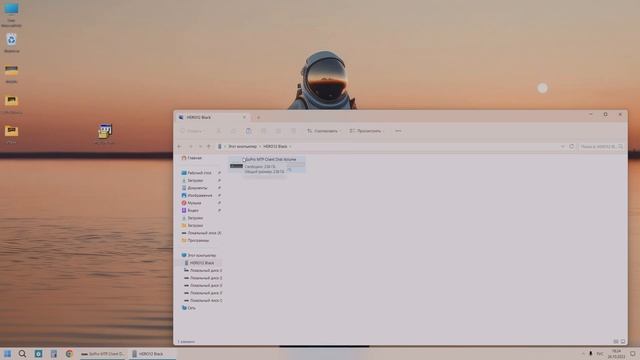Viewport: 640px width, 360px height.
Task: Add a new Explorer tab with plus
Action: 258,118
